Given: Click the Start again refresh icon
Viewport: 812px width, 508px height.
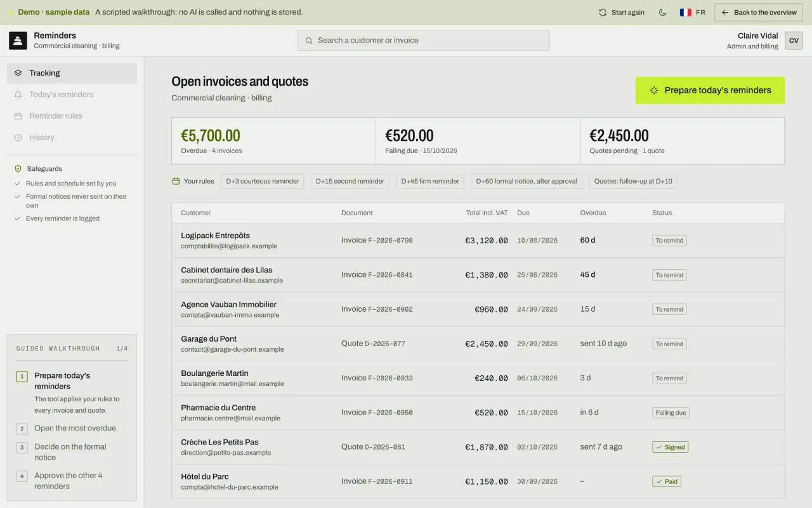Looking at the screenshot, I should pos(603,12).
